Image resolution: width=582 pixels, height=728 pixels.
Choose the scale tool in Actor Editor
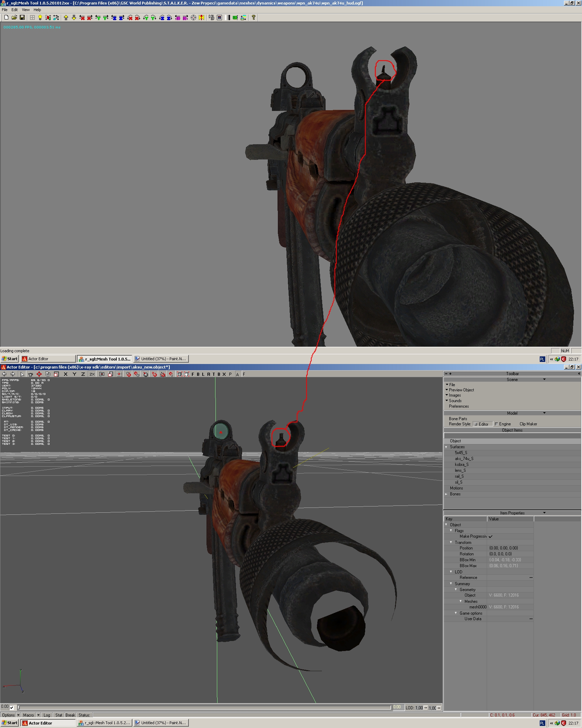tap(56, 374)
